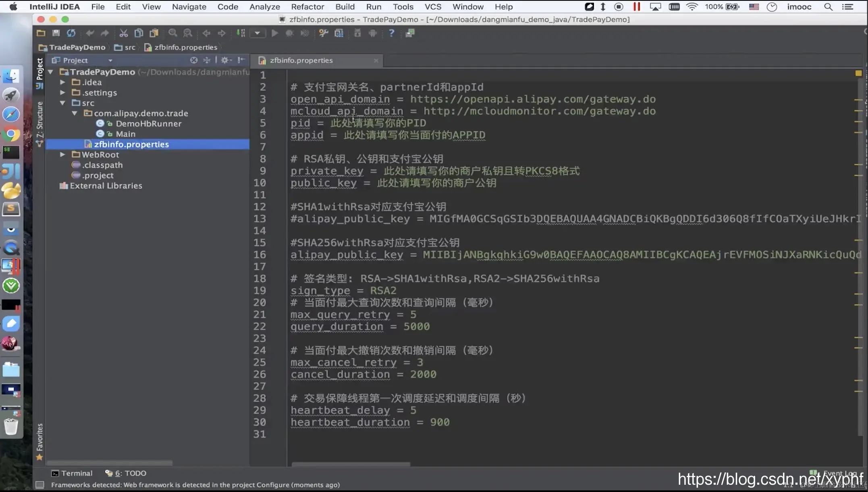
Task: Click the Save All toolbar icon
Action: (56, 33)
